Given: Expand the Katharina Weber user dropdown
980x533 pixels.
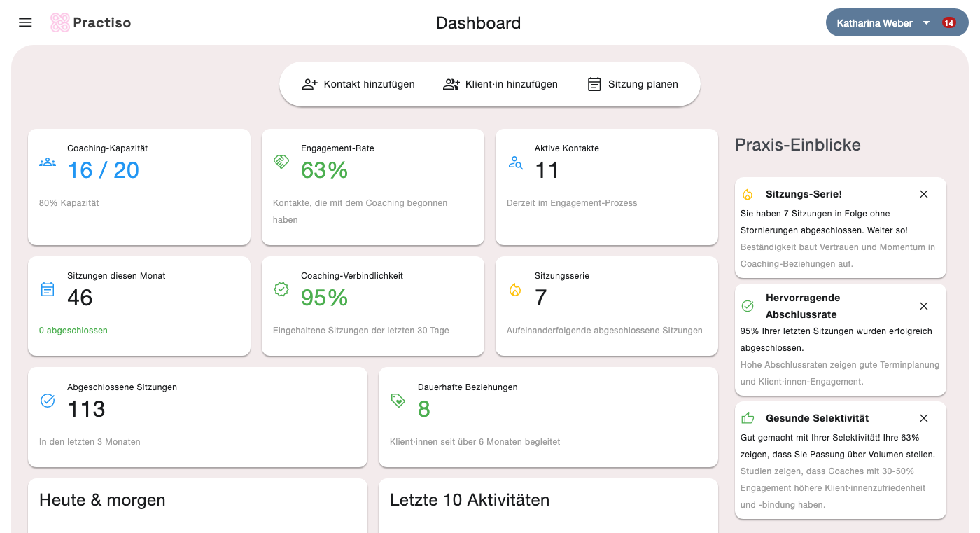Looking at the screenshot, I should pos(926,23).
